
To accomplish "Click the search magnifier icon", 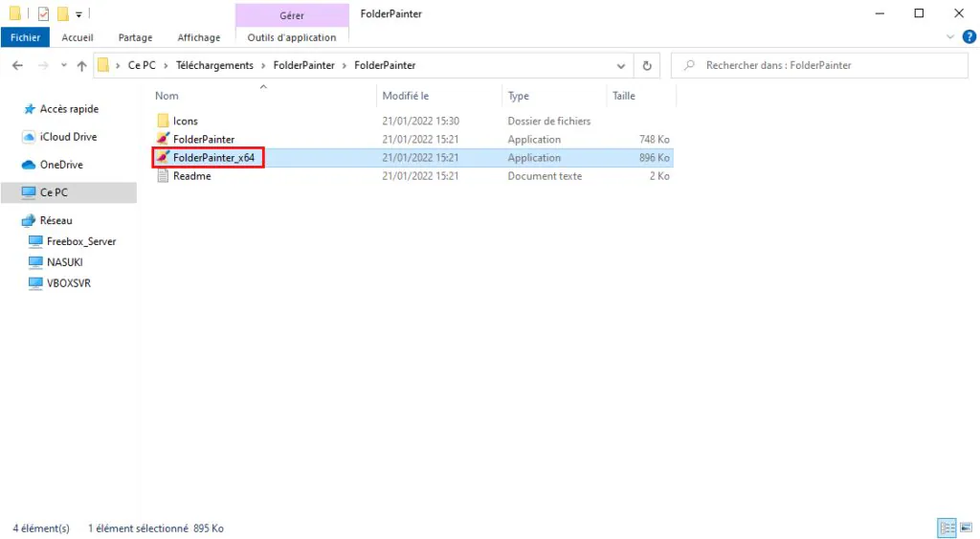I will [689, 65].
